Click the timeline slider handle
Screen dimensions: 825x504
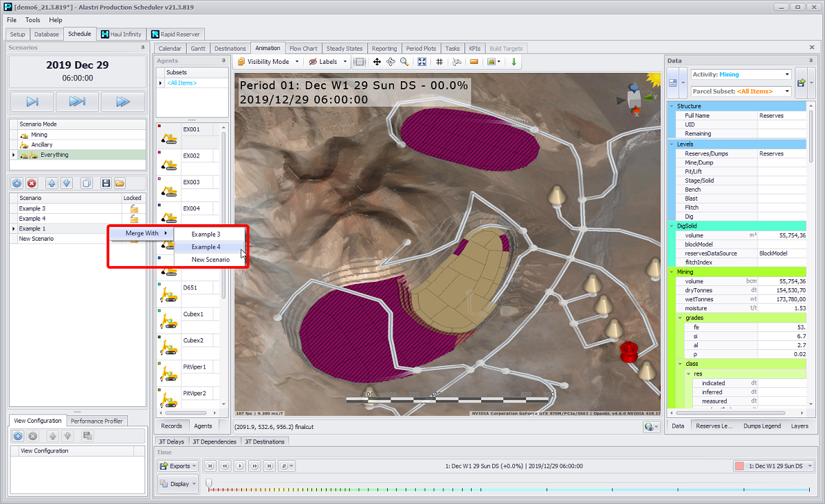click(209, 483)
